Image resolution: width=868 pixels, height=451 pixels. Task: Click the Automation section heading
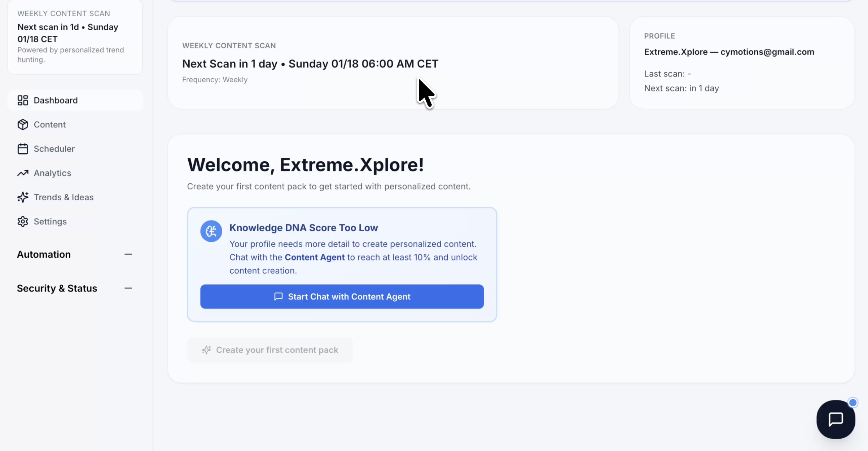(x=44, y=254)
